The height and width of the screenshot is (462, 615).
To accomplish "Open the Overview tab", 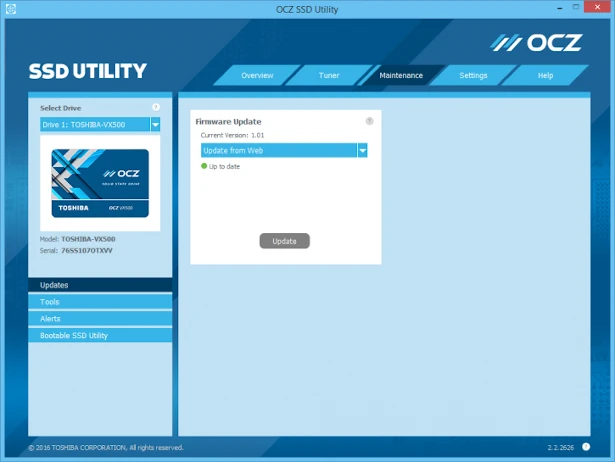I will (x=257, y=75).
